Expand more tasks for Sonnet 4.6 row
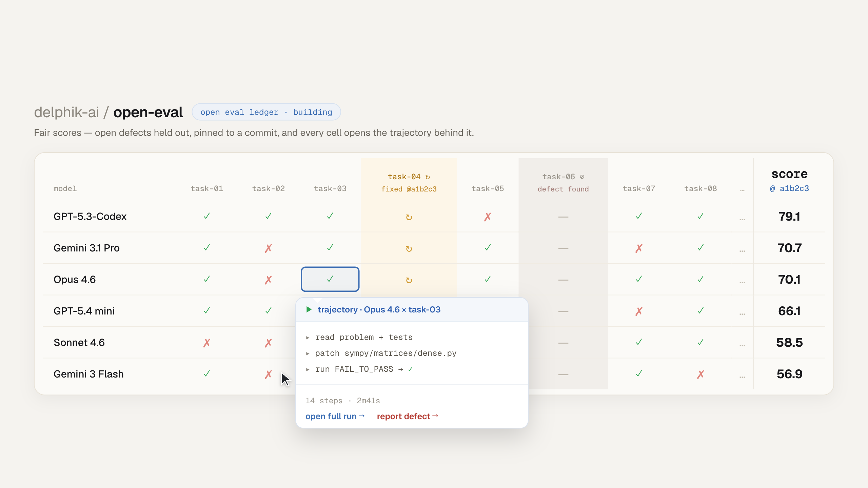Viewport: 868px width, 488px height. pos(742,345)
